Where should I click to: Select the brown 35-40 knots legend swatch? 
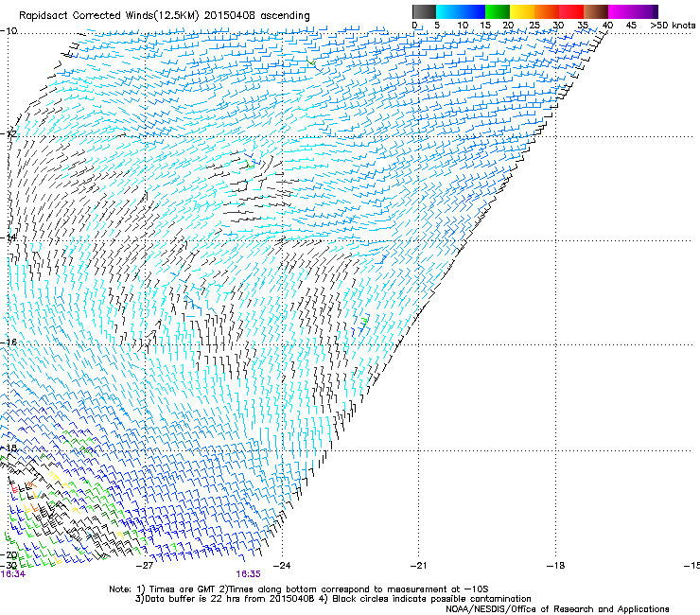(x=596, y=11)
